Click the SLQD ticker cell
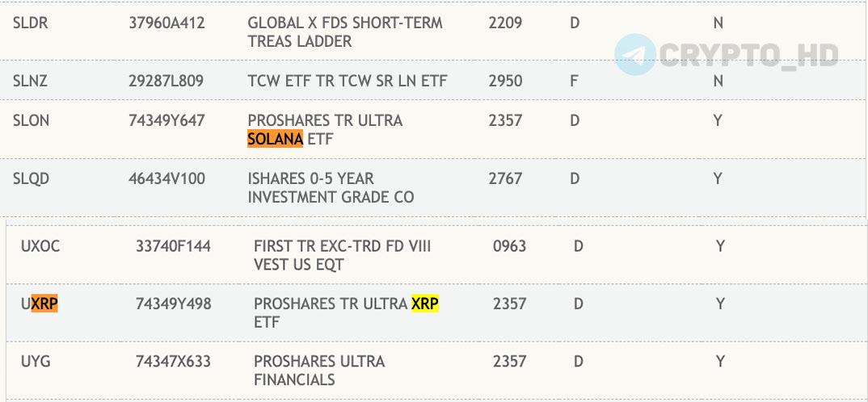 (x=31, y=178)
